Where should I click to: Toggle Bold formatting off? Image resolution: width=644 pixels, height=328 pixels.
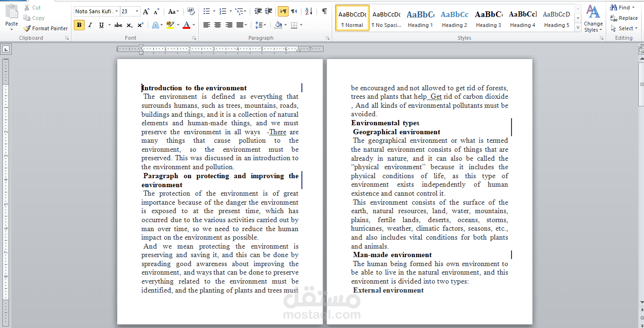[x=79, y=25]
